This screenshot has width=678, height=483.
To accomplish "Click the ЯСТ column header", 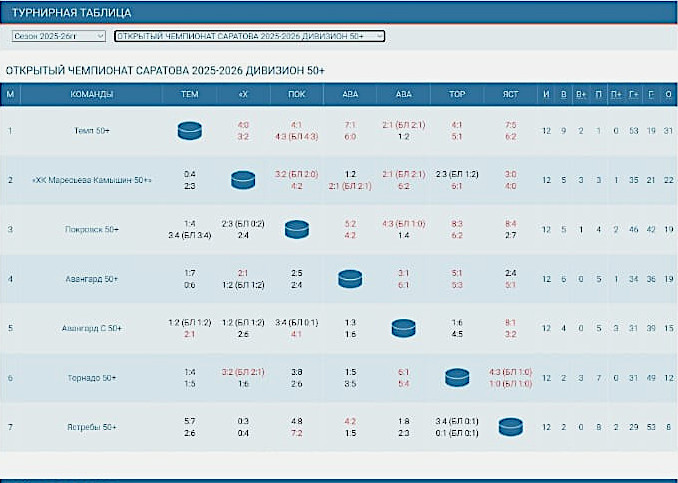I will tap(510, 94).
